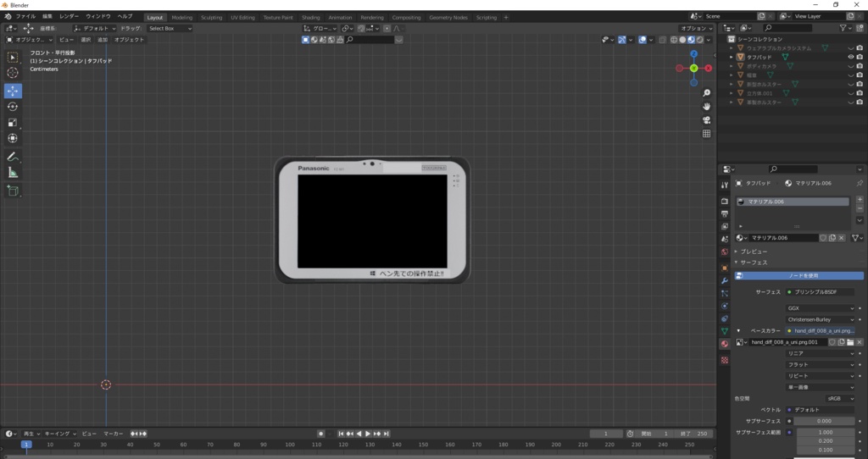Open the Object Data mesh properties tab
The height and width of the screenshot is (459, 868).
725,331
